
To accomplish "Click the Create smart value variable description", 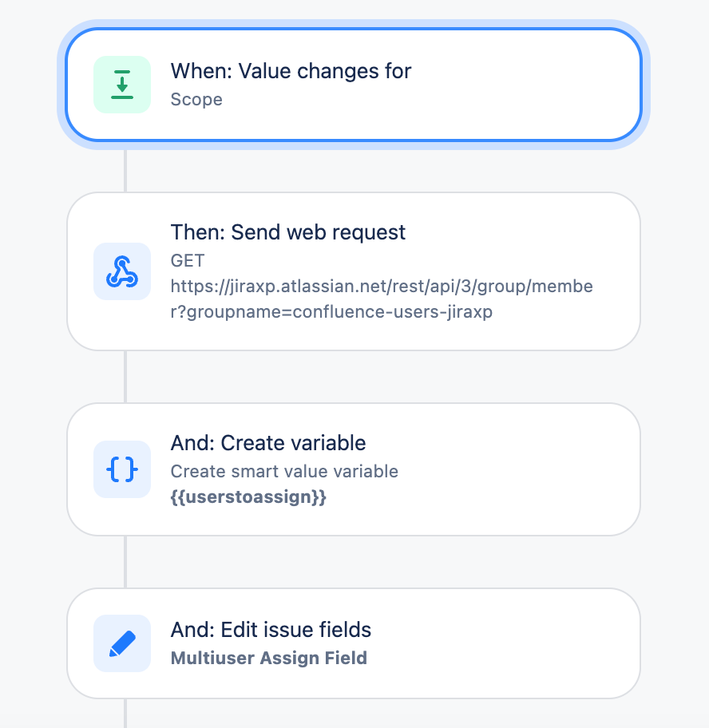I will click(284, 471).
